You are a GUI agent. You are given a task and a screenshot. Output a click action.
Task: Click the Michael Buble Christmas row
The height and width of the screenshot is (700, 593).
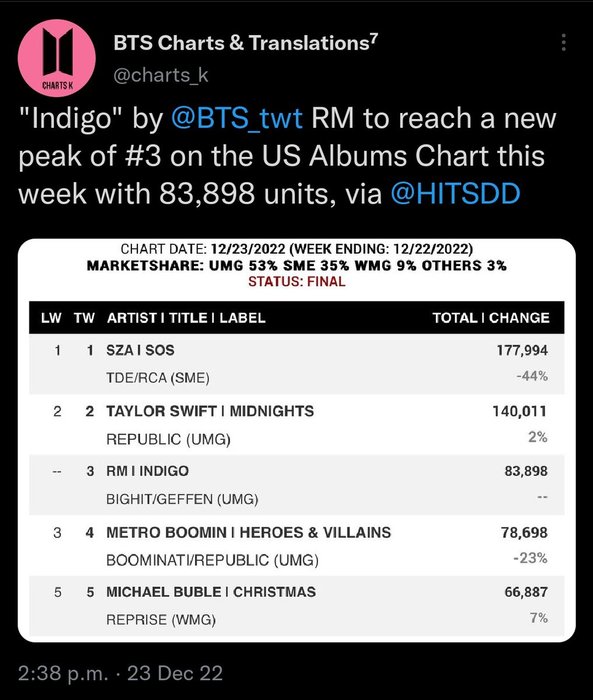point(296,606)
